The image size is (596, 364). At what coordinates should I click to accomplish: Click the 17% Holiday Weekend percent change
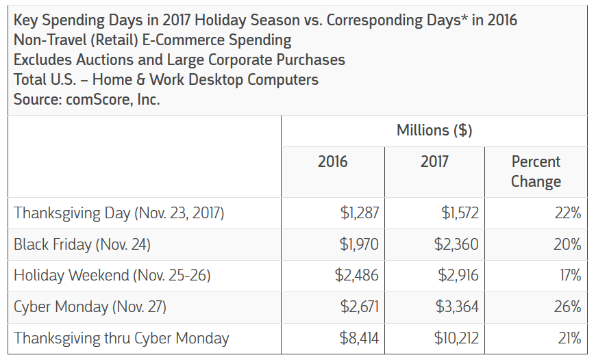click(569, 276)
